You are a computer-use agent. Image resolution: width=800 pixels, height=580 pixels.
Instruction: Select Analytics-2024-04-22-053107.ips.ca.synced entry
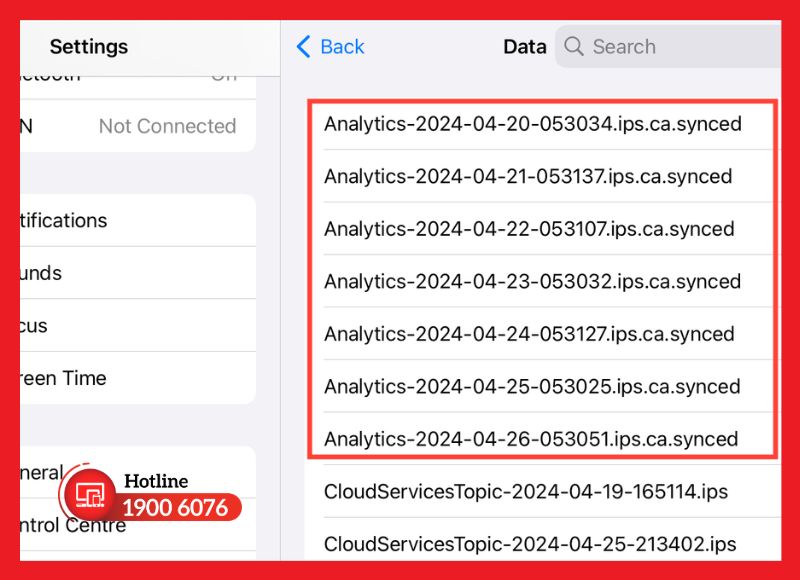tap(529, 229)
